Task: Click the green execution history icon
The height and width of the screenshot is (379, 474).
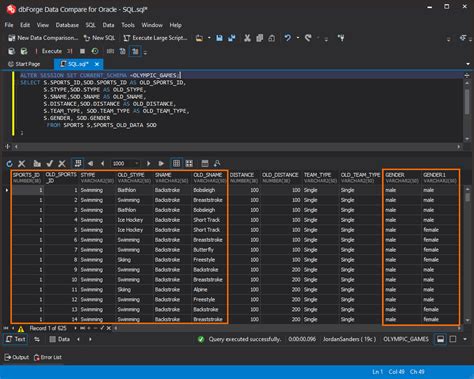Action: (x=95, y=51)
